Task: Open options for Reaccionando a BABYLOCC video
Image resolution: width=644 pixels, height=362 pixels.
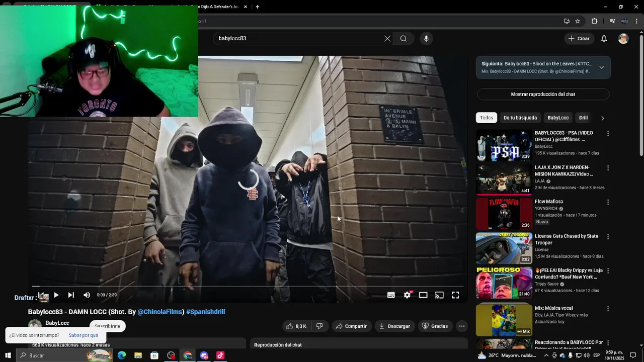Action: [608, 343]
